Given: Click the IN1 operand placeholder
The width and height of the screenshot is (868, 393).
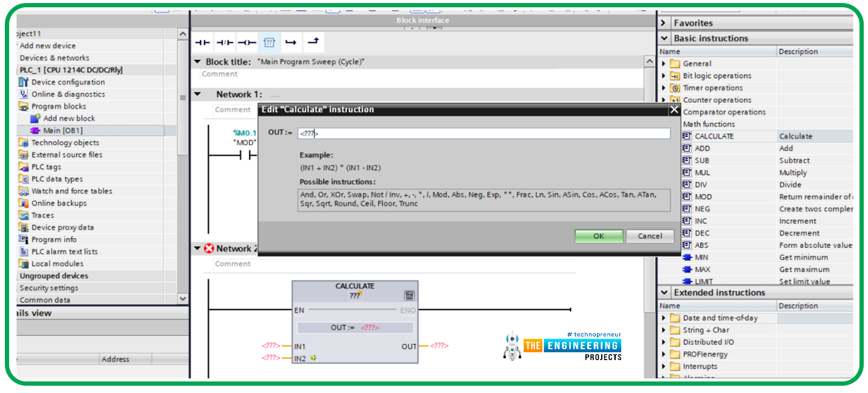Looking at the screenshot, I should (x=271, y=346).
